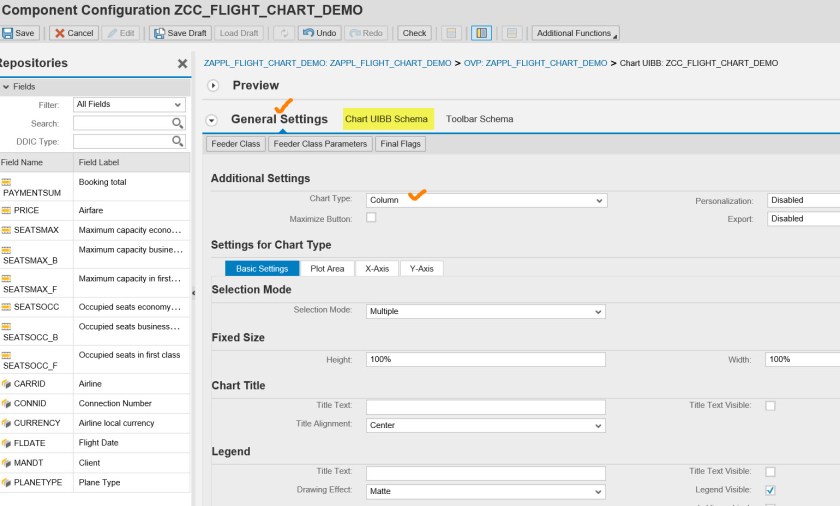Click the layout icon left of Additional Functions
This screenshot has height=506, width=840.
pyautogui.click(x=512, y=33)
